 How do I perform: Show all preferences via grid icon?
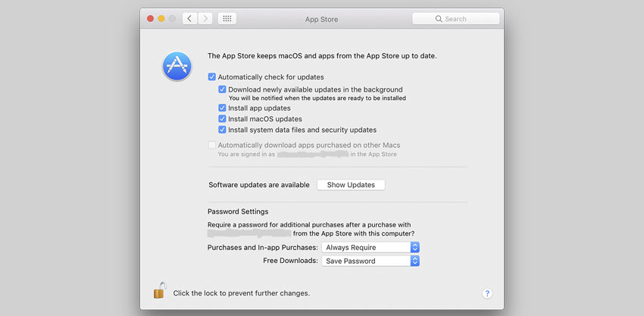(227, 18)
